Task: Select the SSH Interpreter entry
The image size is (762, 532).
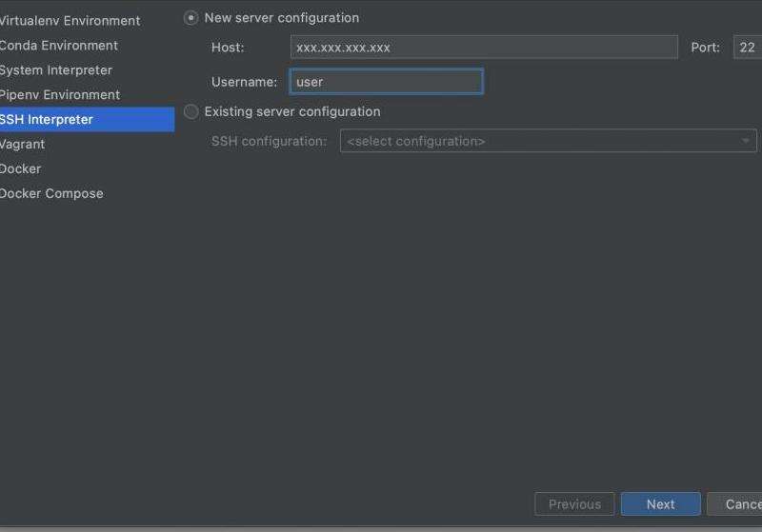Action: click(87, 119)
